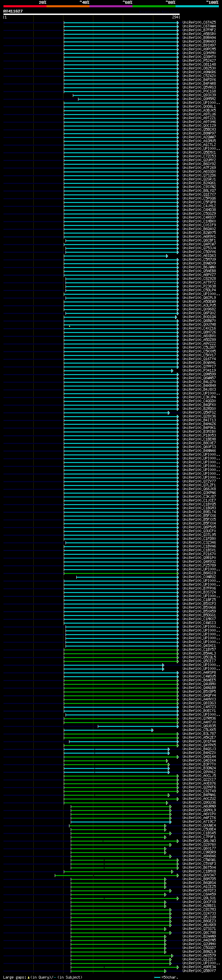Screen dimensions: 222x980
Task: Click hit label UniRef100_Q2UMH0
Action: pos(199,944)
